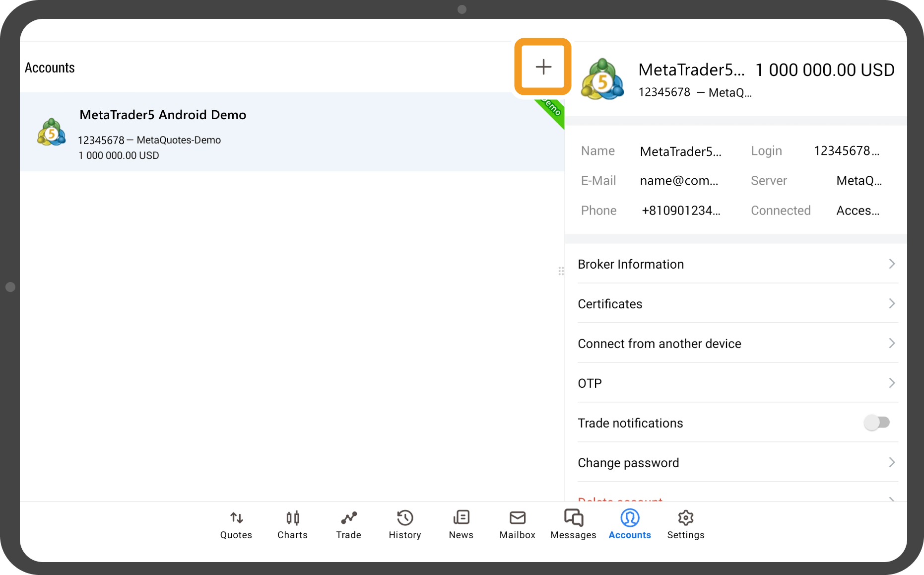The image size is (924, 575).
Task: Expand the Certificates chevron
Action: click(x=891, y=303)
